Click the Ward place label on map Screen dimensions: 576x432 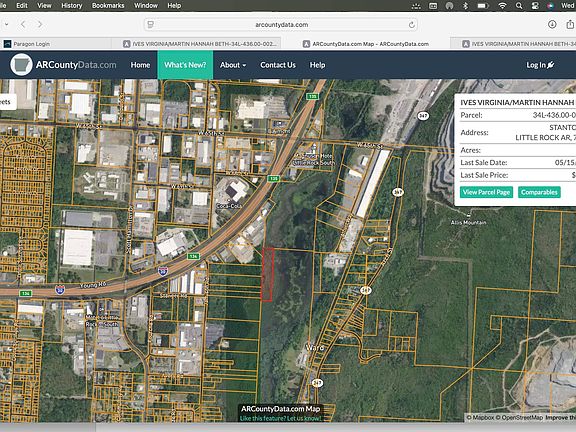(x=315, y=347)
